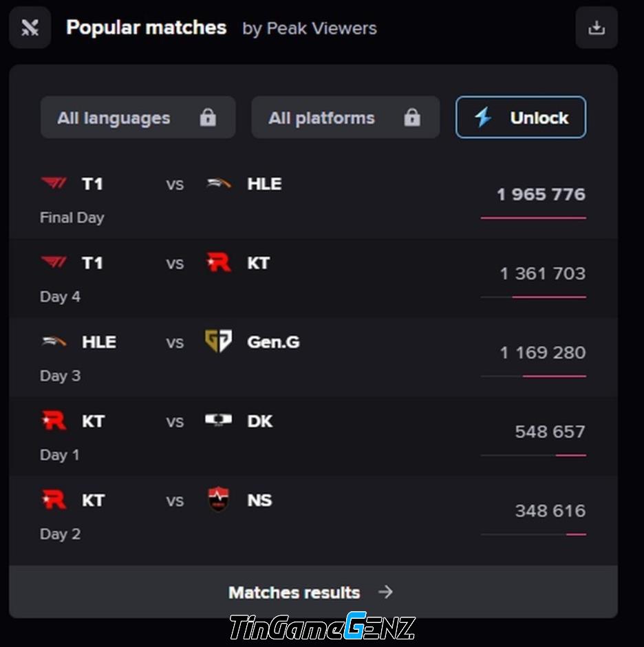Click the lightning bolt Unlock icon
644x647 pixels.
[x=483, y=117]
